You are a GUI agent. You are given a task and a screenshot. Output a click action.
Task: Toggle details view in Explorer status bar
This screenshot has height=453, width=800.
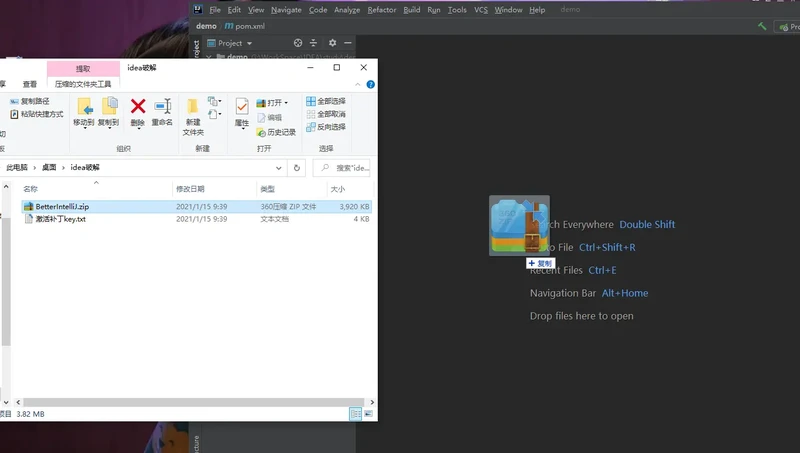355,413
